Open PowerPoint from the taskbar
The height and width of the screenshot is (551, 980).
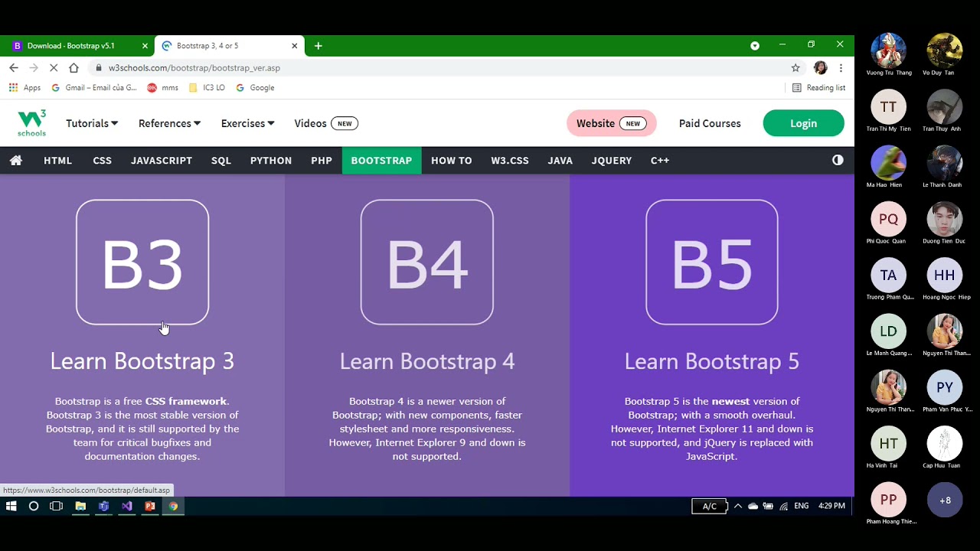coord(150,506)
